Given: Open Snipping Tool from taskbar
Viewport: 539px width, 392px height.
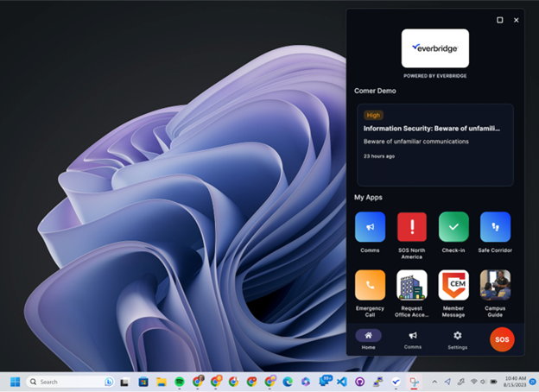Looking at the screenshot, I should pos(414,382).
